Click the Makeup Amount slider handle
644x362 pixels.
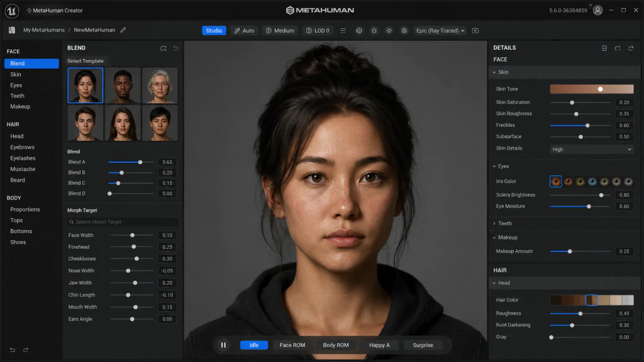point(570,251)
